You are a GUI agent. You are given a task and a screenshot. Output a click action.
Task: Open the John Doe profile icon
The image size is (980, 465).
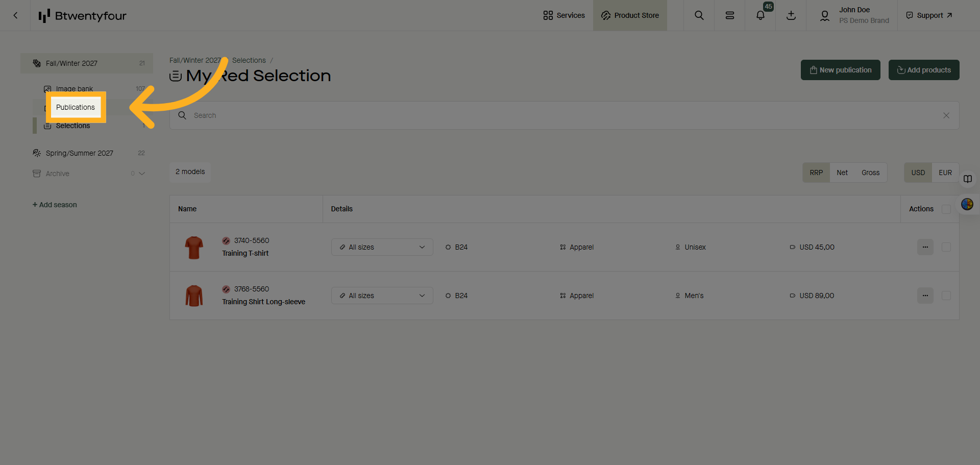click(825, 15)
